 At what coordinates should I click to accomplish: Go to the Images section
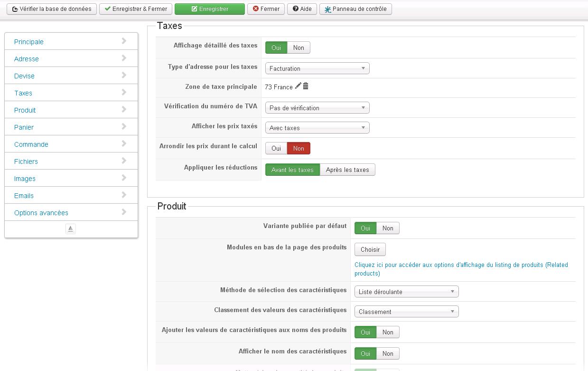71,178
